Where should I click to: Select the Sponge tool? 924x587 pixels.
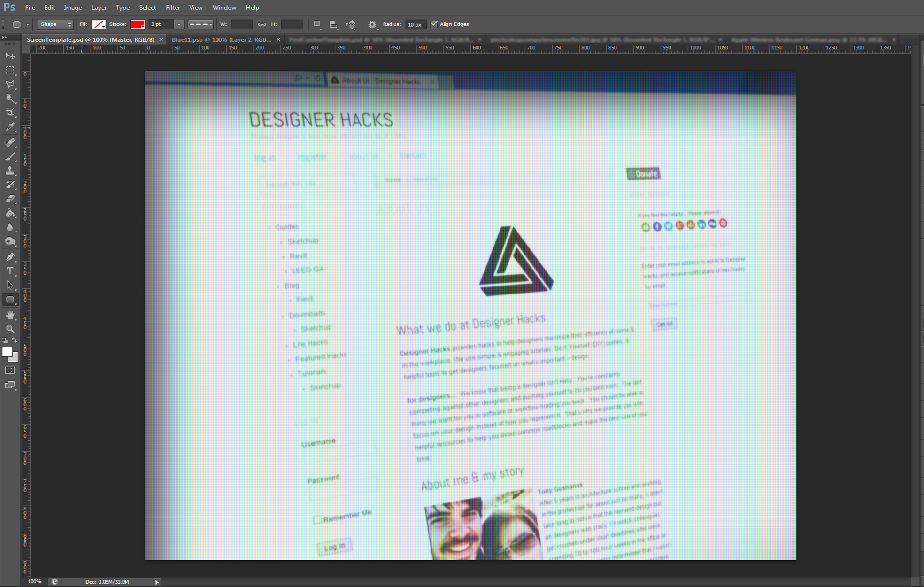tap(10, 241)
